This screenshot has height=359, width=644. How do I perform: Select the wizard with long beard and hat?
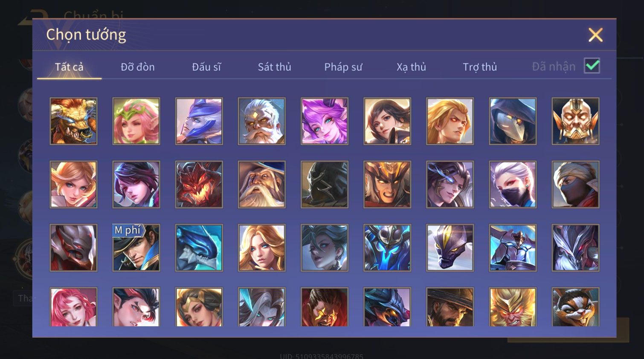click(x=261, y=185)
